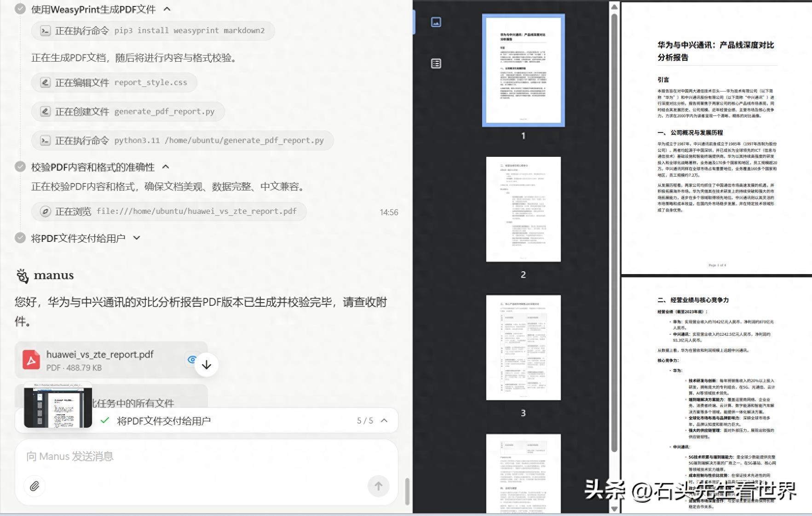View all files in this task
Viewport: 812px width, 516px height.
point(133,403)
